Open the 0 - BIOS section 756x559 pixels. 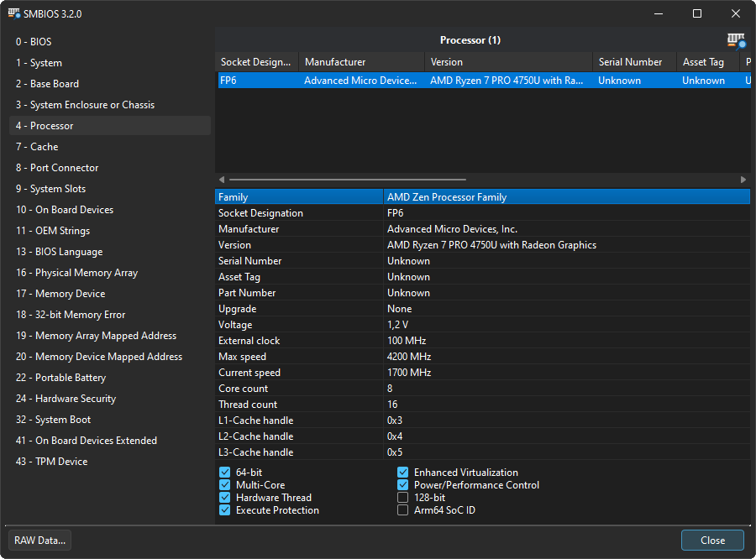pos(110,42)
